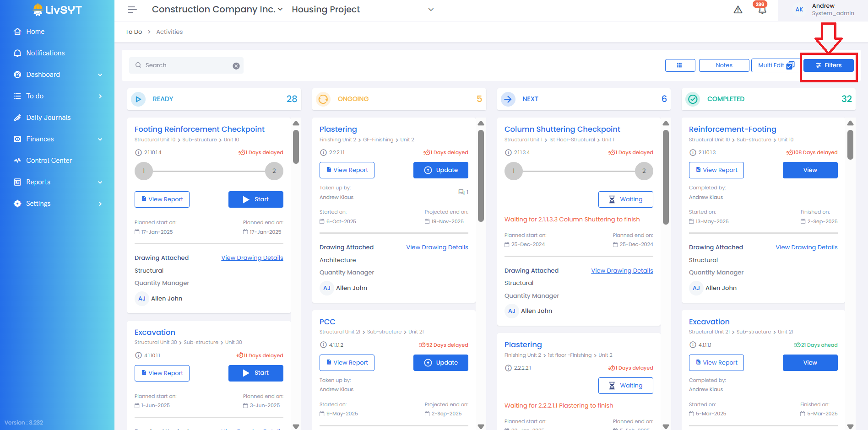Open Daily Journals from sidebar
The height and width of the screenshot is (430, 868).
pos(48,118)
